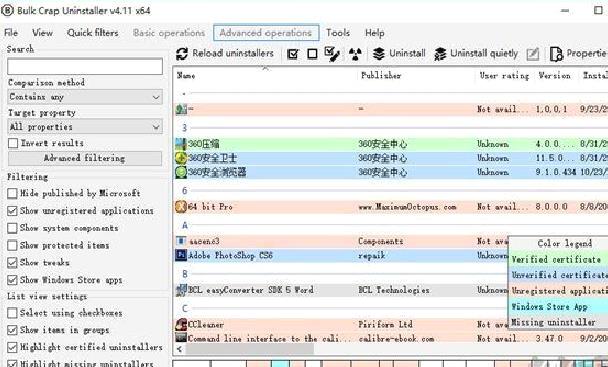
Task: Select all items with checked-box toolbar icon
Action: (x=293, y=54)
